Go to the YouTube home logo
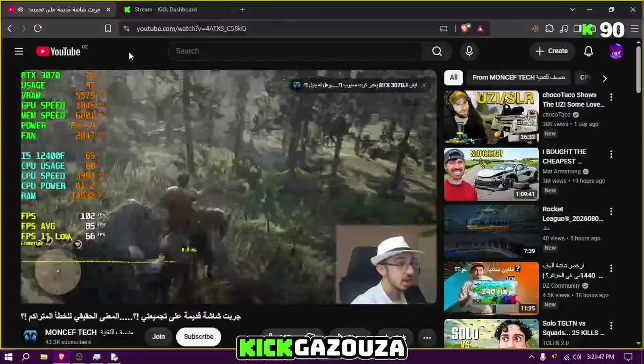This screenshot has width=644, height=364. (58, 51)
